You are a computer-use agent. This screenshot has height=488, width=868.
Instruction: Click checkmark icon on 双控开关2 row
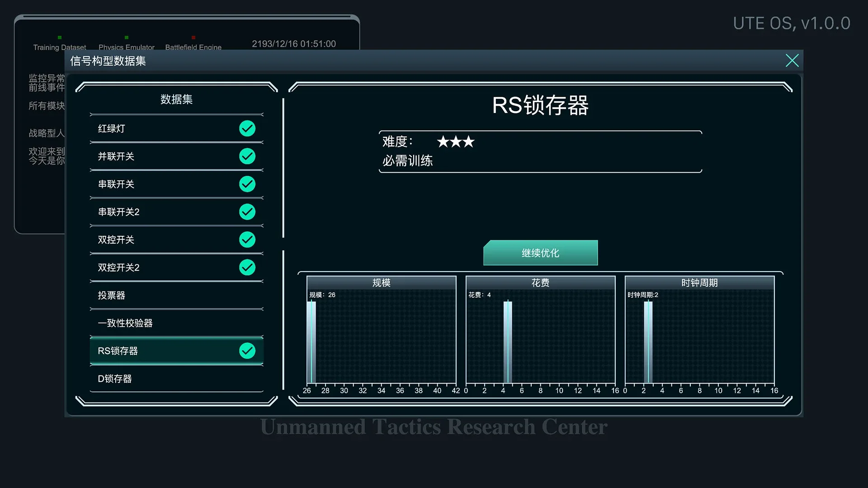[247, 267]
